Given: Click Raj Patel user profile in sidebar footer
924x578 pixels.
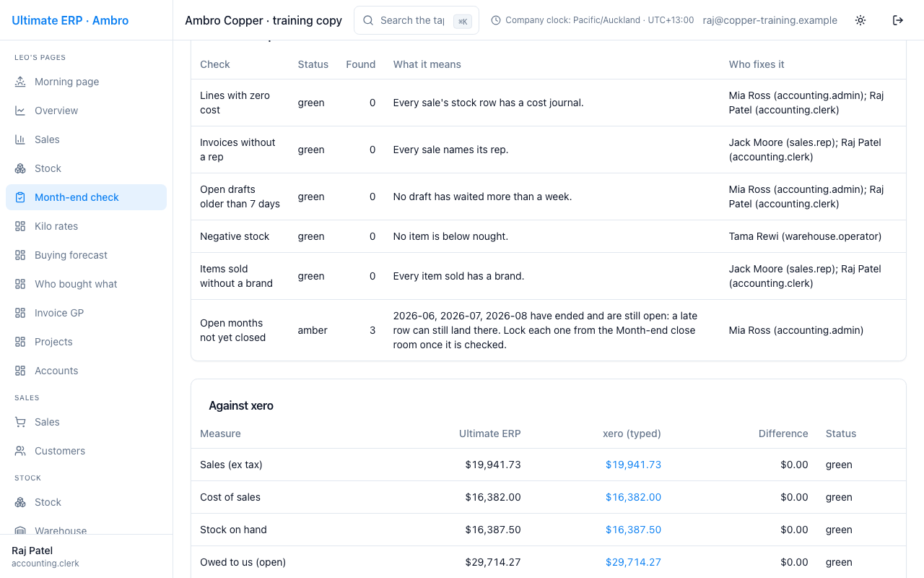Looking at the screenshot, I should click(86, 556).
